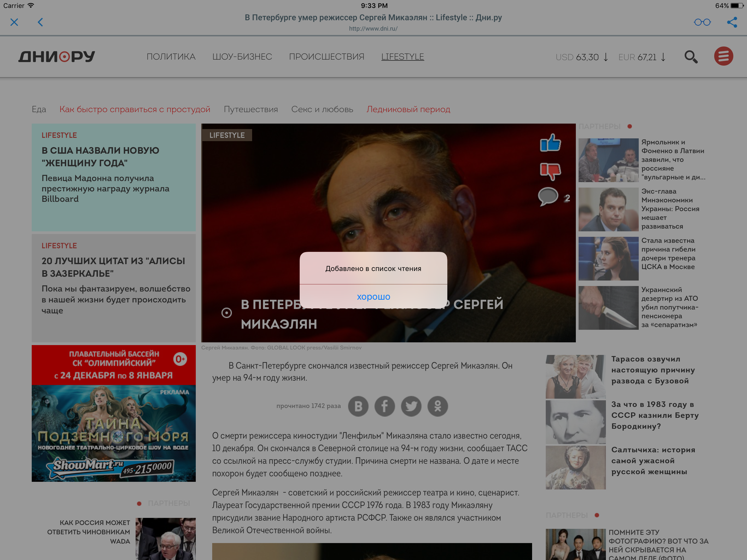The width and height of the screenshot is (747, 560).
Task: Click Салтычиха portrait thumbnail
Action: [576, 468]
